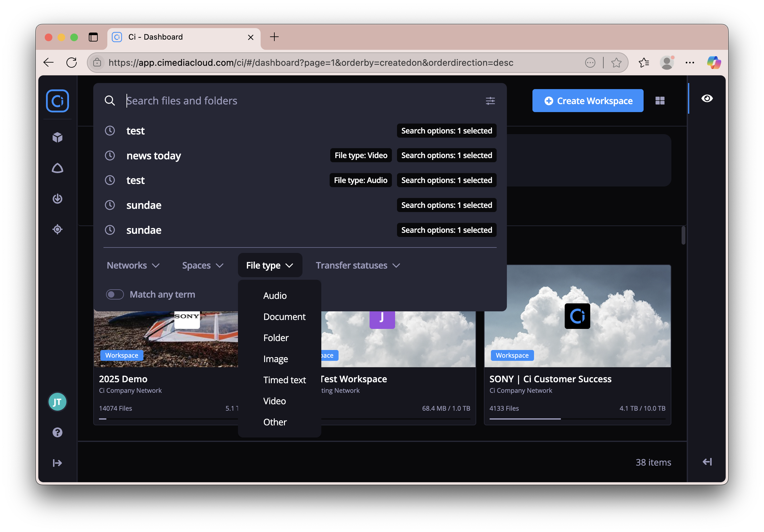The width and height of the screenshot is (764, 532).
Task: Click 4133 Files text
Action: [x=504, y=408]
